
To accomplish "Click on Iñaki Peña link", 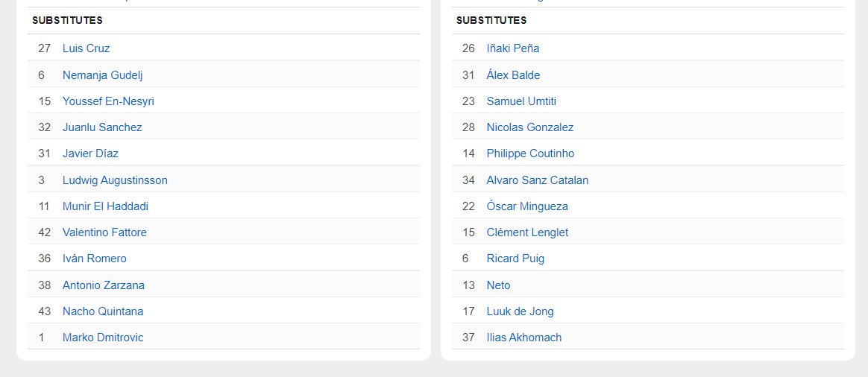I will (x=513, y=48).
